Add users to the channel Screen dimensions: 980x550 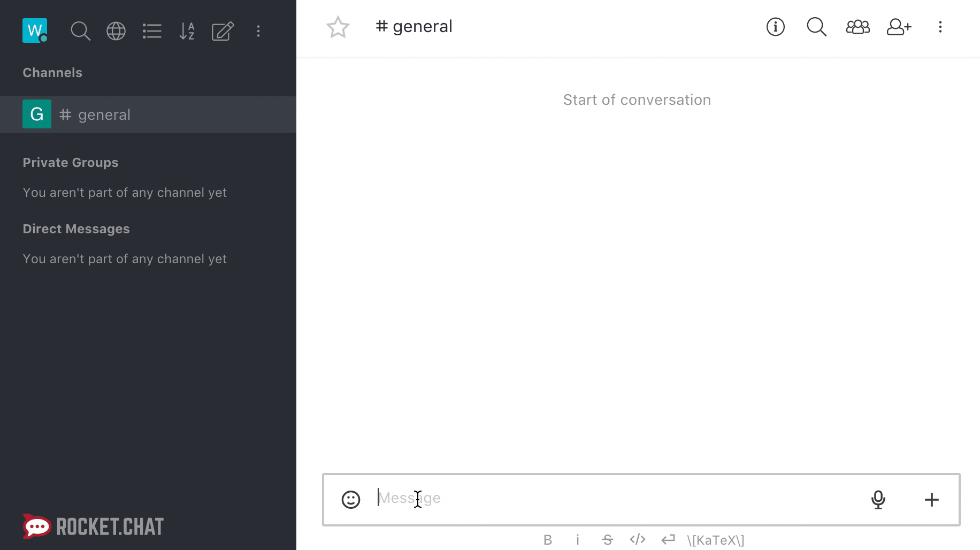point(899,27)
